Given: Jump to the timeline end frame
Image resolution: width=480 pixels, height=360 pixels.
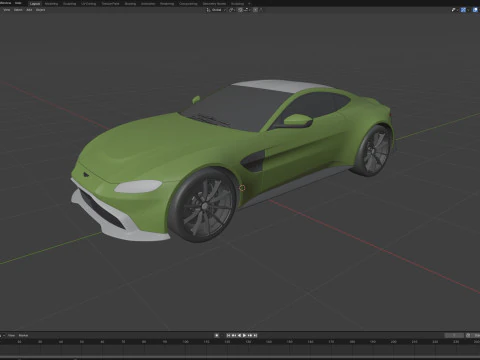Looking at the screenshot, I should point(255,335).
